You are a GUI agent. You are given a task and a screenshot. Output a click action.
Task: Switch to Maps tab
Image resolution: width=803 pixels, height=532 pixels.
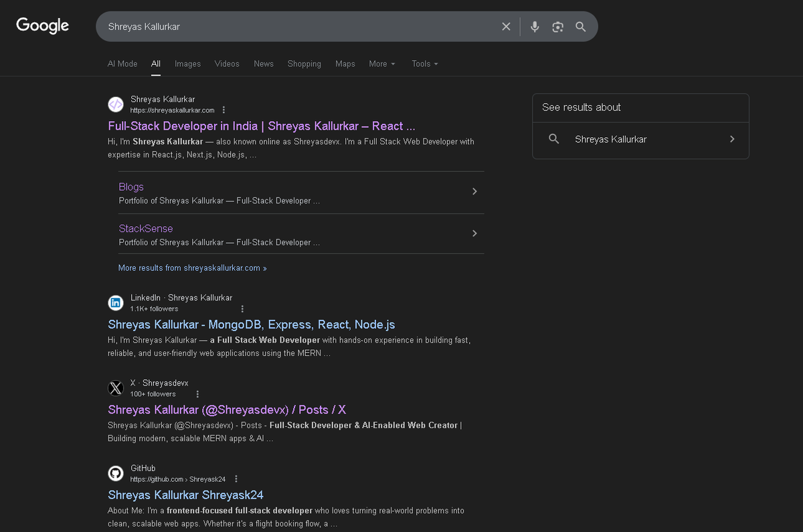coord(345,64)
